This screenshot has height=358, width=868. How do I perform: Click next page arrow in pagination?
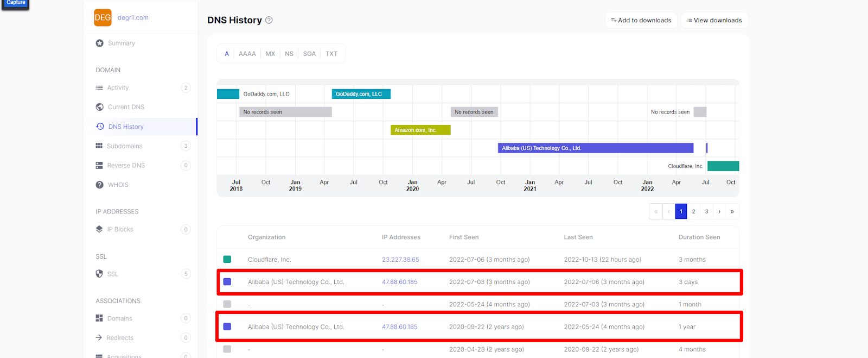pos(719,211)
